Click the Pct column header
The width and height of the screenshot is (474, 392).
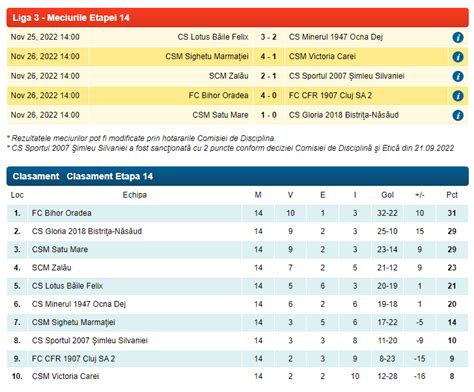(x=452, y=195)
